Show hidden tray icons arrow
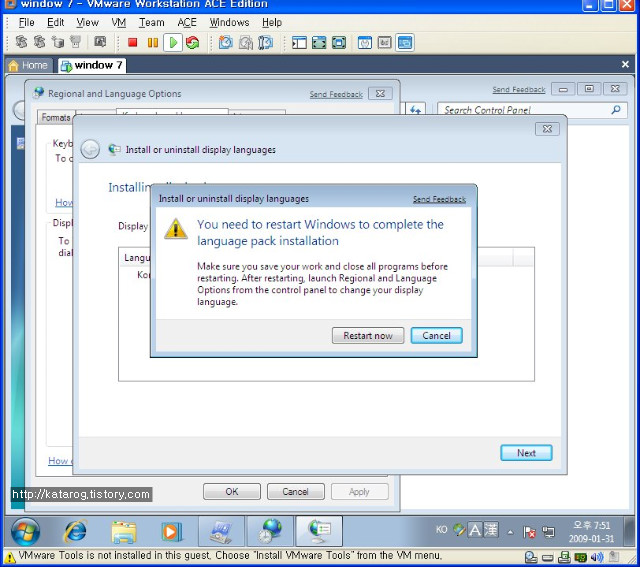This screenshot has width=640, height=567. pos(510,532)
